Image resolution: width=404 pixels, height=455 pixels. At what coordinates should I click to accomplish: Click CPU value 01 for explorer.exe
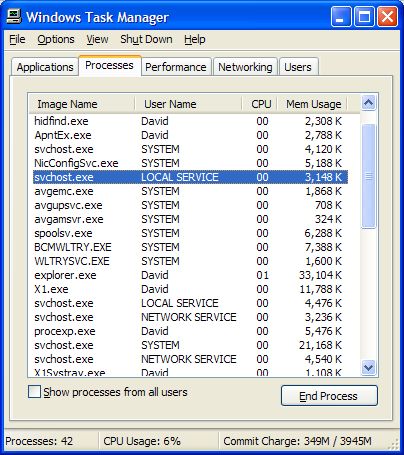pos(262,275)
